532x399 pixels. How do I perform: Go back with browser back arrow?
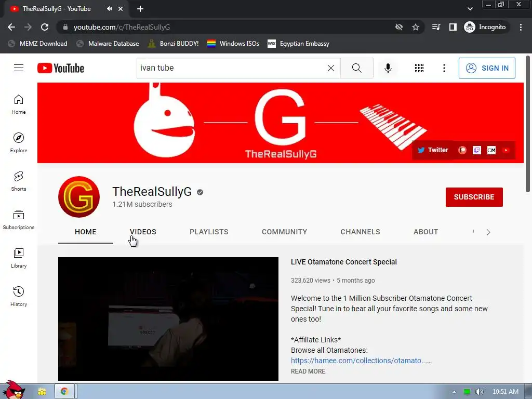click(11, 27)
